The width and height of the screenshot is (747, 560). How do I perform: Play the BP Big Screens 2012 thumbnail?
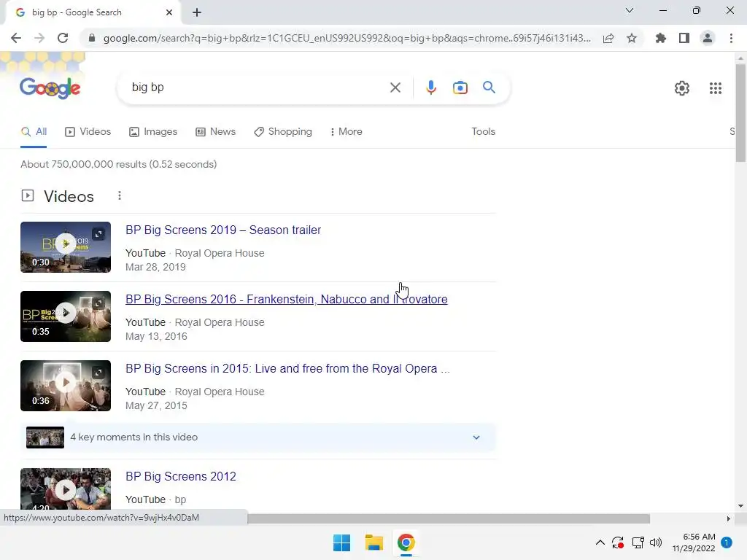[66, 489]
